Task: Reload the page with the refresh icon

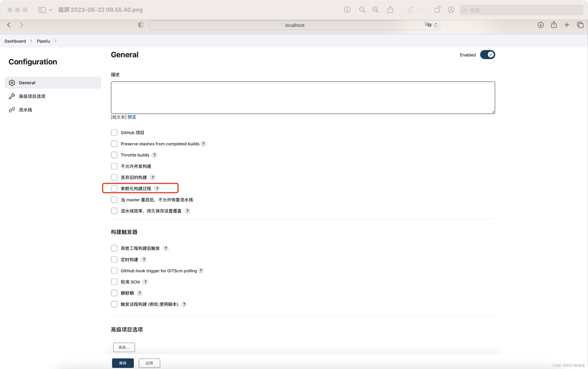Action: tap(436, 25)
